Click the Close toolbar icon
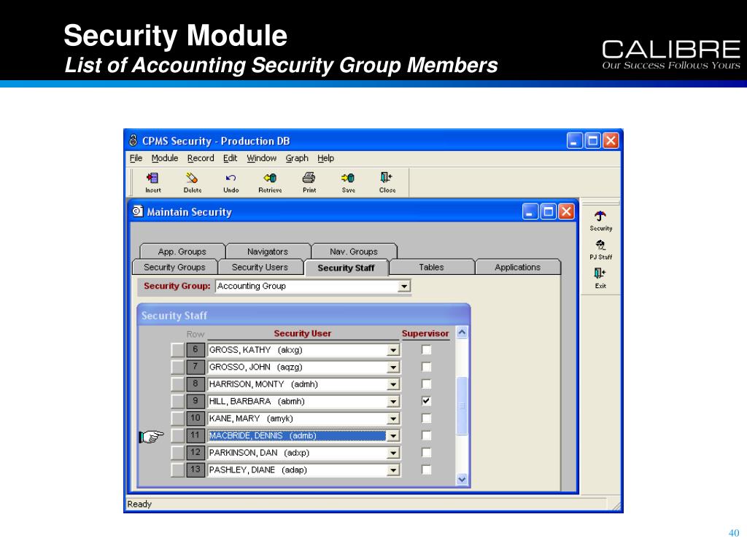 tap(387, 182)
